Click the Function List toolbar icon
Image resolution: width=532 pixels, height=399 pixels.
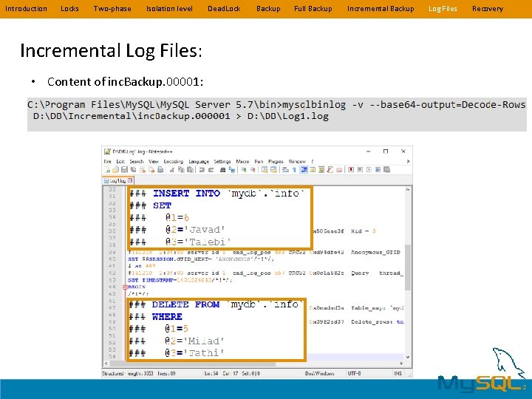330,170
